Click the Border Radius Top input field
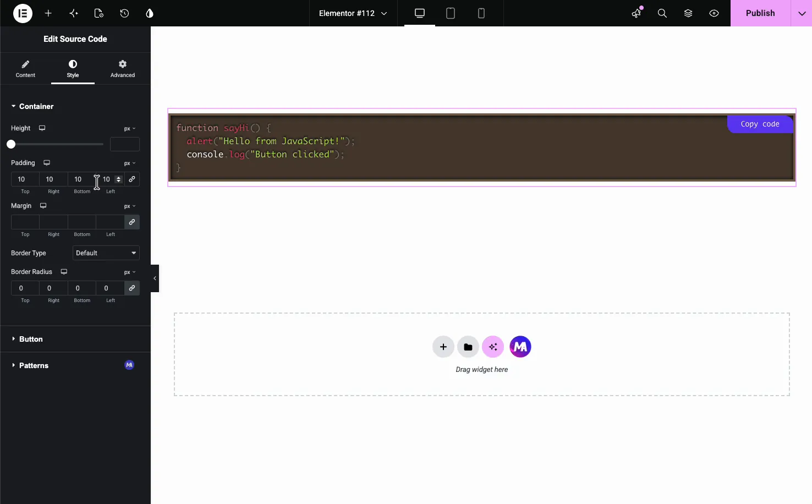Screen dimensions: 812x504 (25, 288)
